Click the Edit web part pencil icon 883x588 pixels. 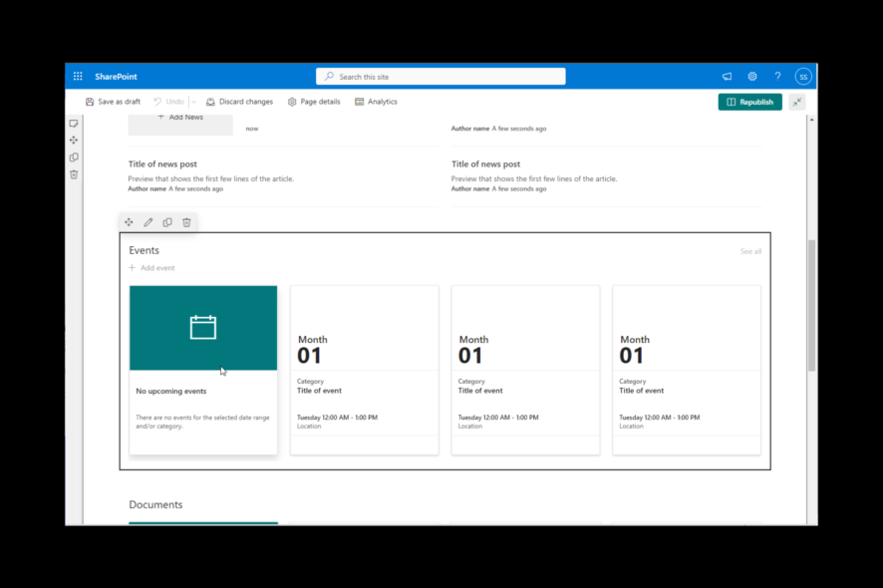(x=148, y=222)
